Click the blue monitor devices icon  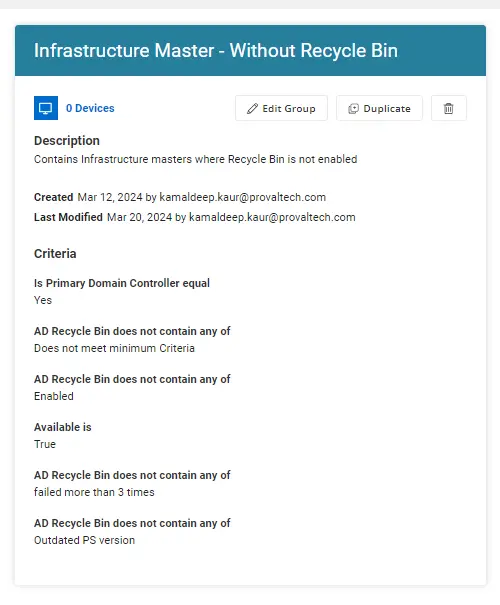click(x=46, y=108)
